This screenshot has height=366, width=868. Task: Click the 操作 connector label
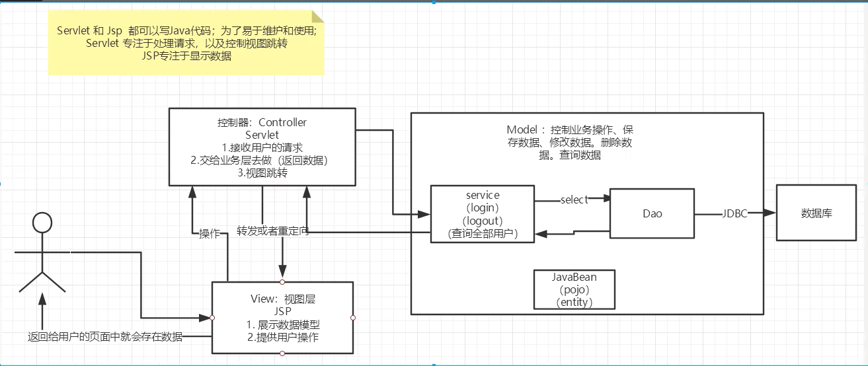(210, 233)
